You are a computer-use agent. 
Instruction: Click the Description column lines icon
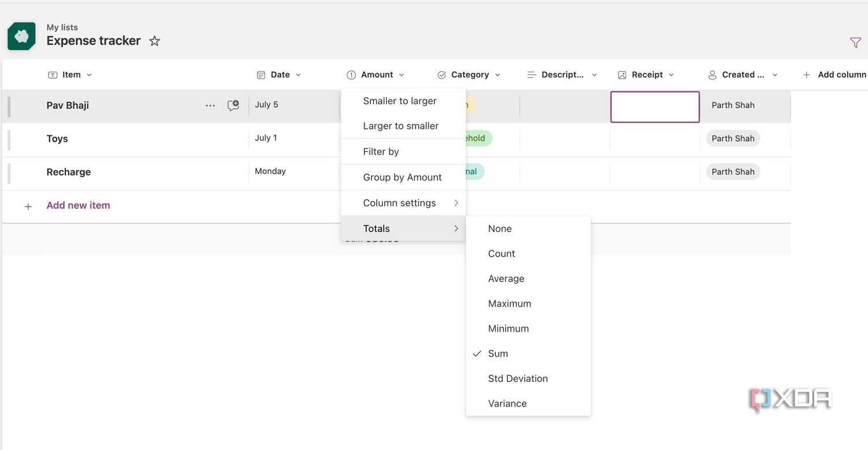point(532,75)
